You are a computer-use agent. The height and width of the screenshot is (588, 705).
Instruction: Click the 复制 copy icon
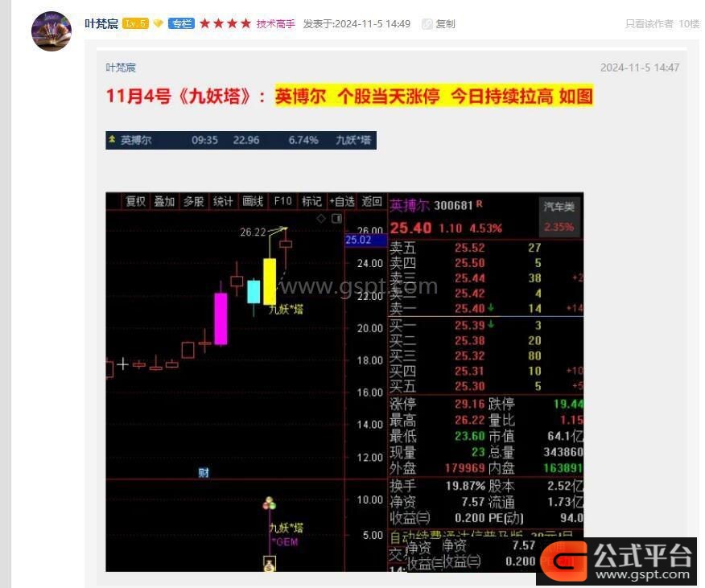coord(427,24)
